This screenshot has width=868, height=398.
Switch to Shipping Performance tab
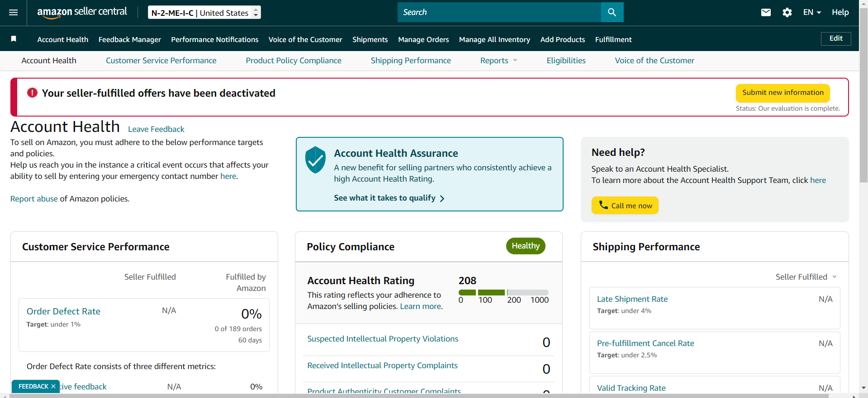pos(411,61)
